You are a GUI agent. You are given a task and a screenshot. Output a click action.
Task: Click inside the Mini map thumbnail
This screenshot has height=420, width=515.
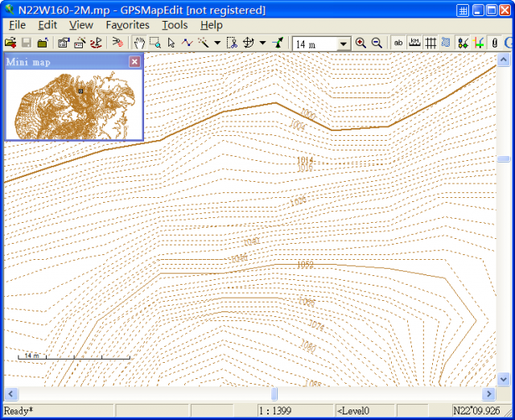pos(74,105)
